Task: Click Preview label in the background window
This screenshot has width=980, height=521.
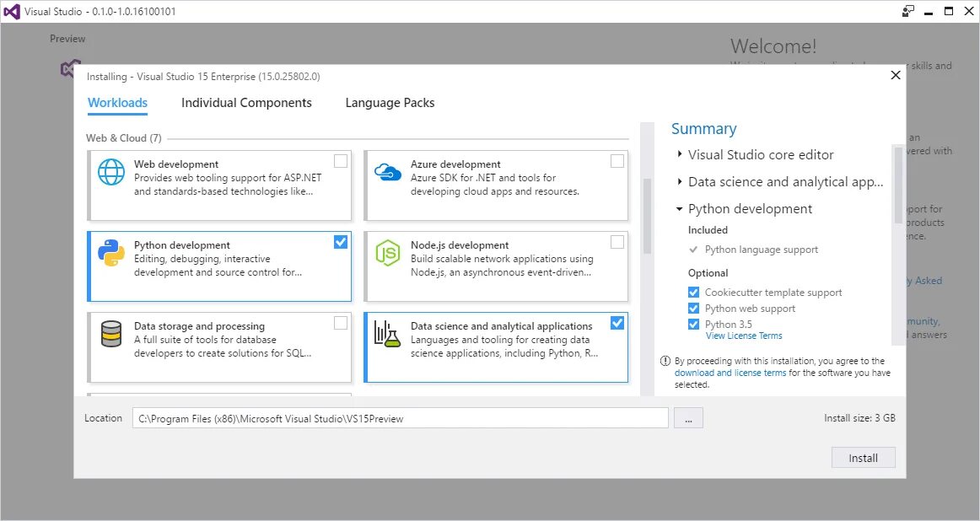Action: pos(67,39)
